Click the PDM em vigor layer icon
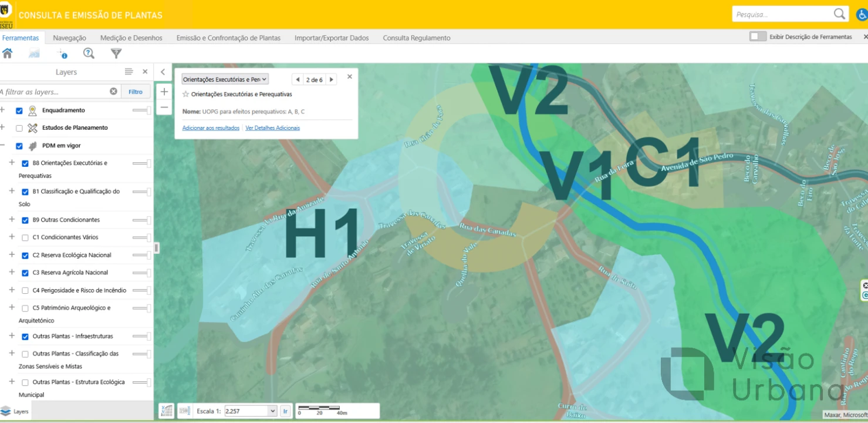The height and width of the screenshot is (423, 868). tap(32, 146)
